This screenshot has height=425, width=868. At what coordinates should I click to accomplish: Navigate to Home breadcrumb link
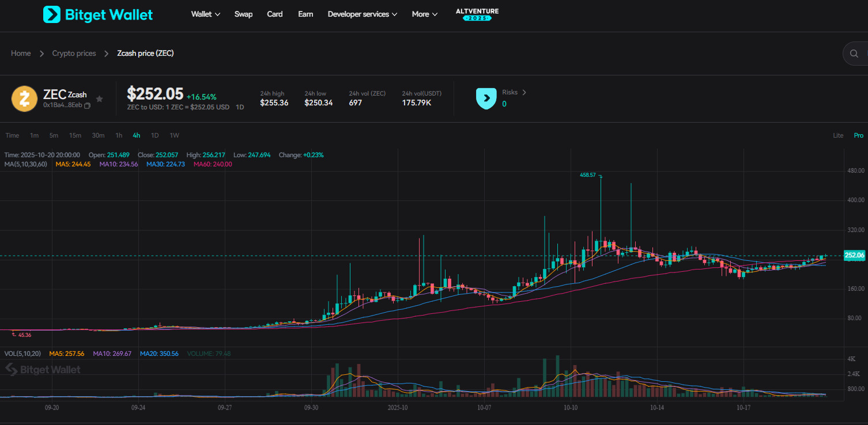tap(21, 54)
